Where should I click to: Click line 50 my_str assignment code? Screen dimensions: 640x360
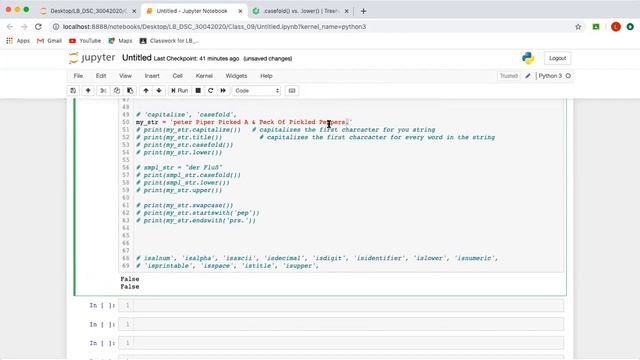[x=244, y=122]
